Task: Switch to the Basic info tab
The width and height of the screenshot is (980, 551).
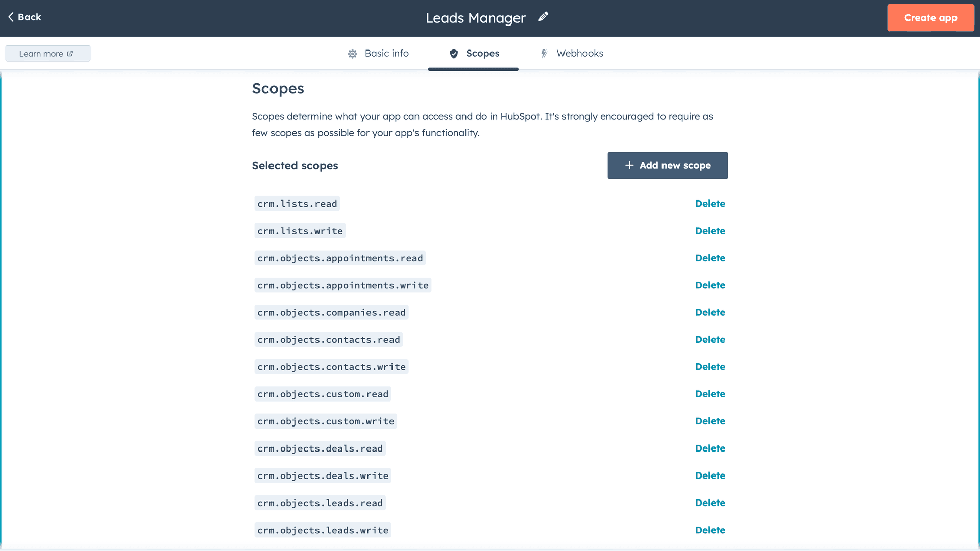Action: (386, 53)
